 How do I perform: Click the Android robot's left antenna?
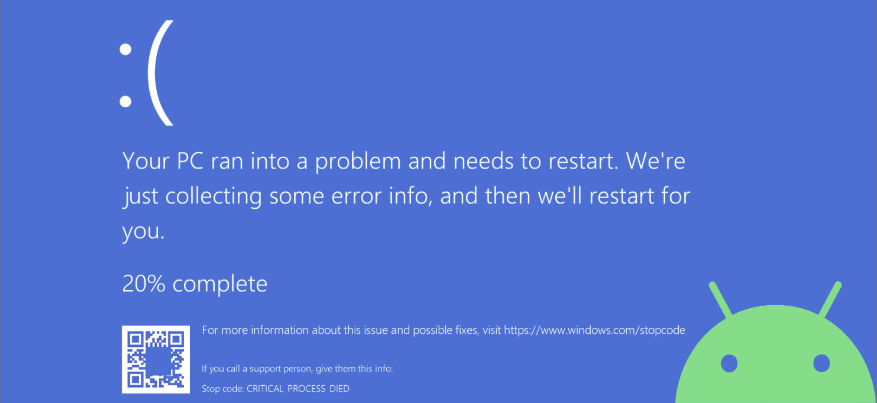coord(720,300)
